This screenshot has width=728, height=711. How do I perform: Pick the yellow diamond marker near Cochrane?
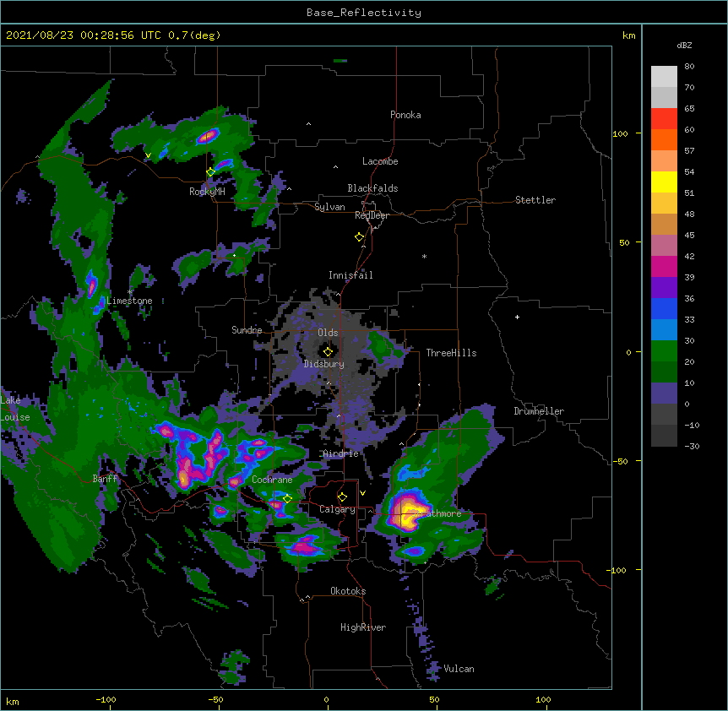tap(287, 499)
